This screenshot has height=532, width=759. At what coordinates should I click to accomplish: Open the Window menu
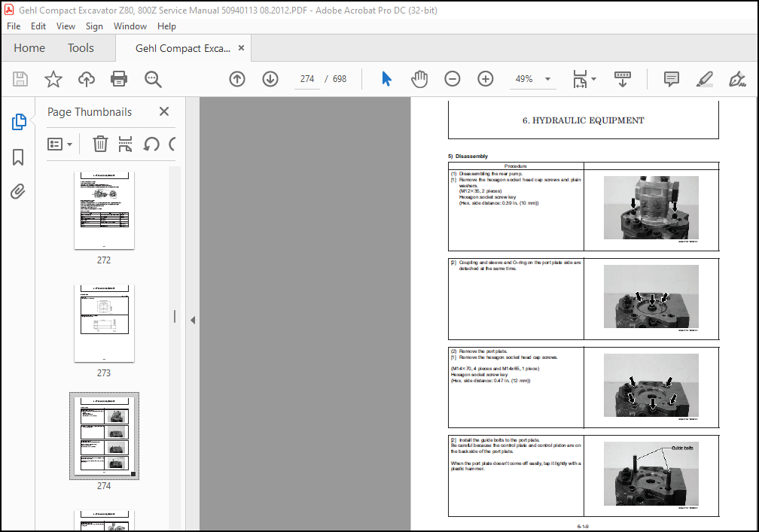(130, 26)
